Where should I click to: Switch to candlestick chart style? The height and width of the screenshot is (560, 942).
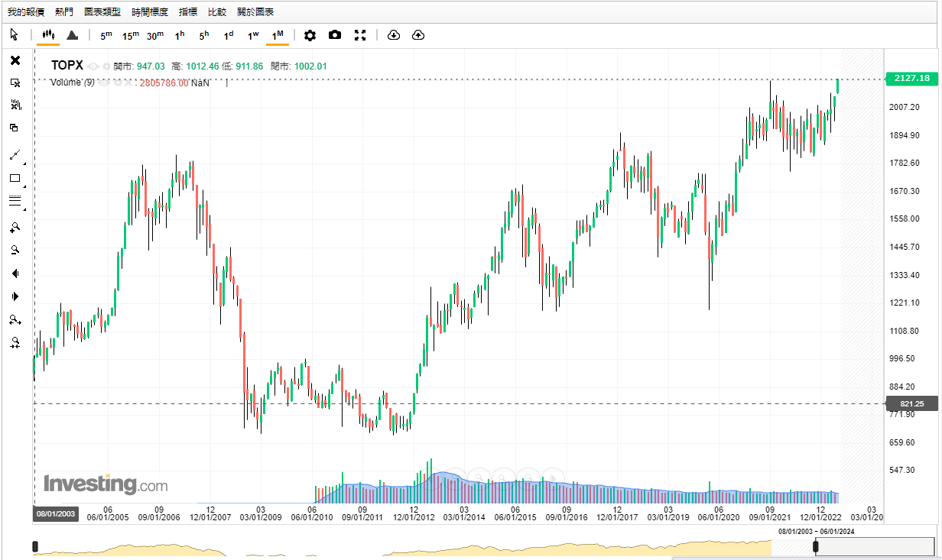coord(48,35)
